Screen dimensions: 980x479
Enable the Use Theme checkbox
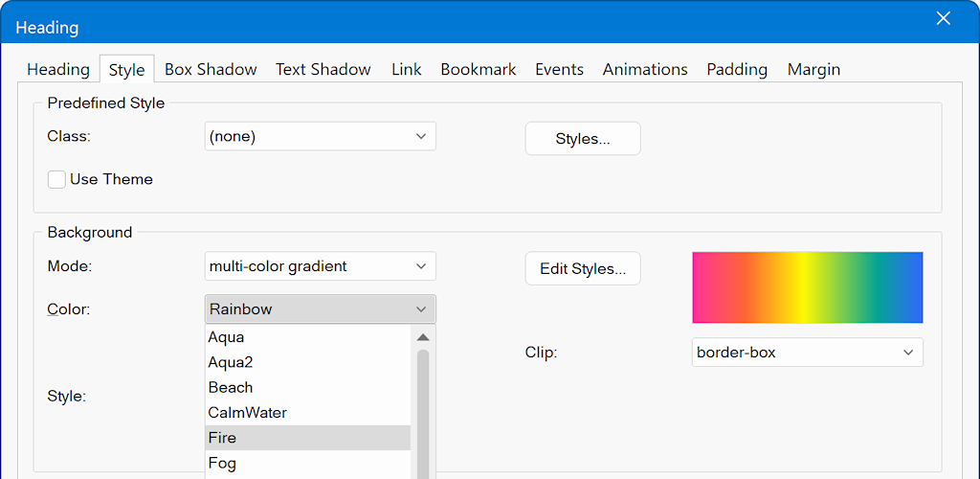tap(57, 179)
